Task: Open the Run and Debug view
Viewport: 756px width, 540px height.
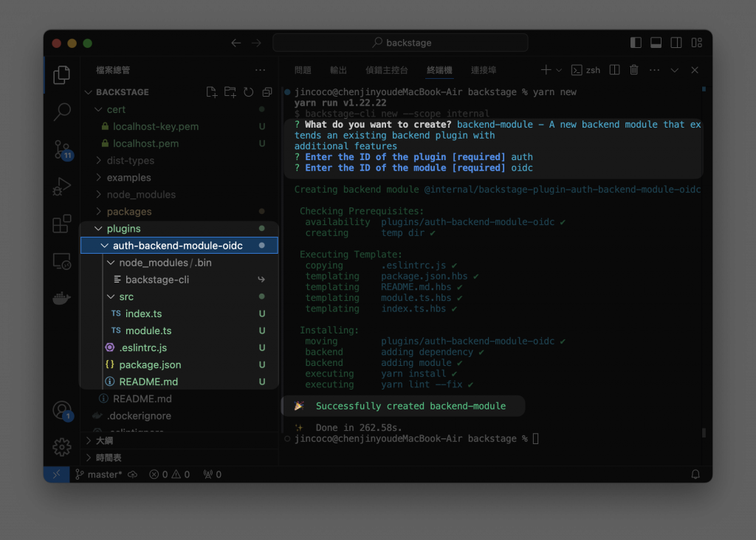Action: [62, 187]
